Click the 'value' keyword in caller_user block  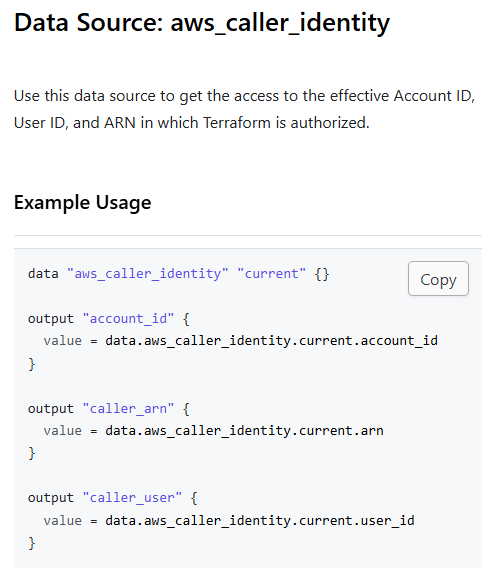(x=63, y=521)
